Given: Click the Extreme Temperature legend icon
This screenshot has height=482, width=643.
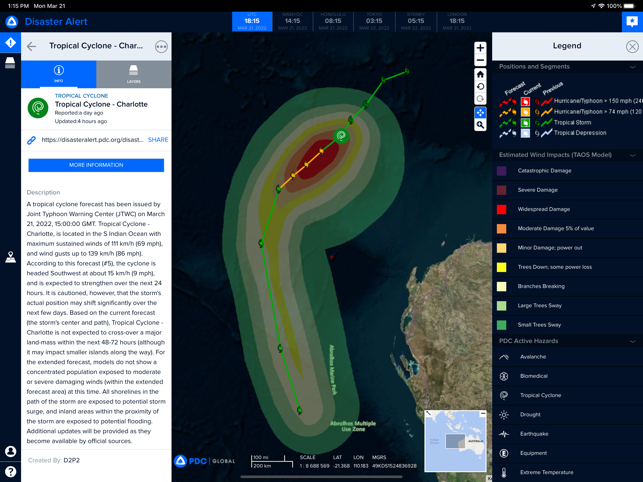Looking at the screenshot, I should [504, 473].
